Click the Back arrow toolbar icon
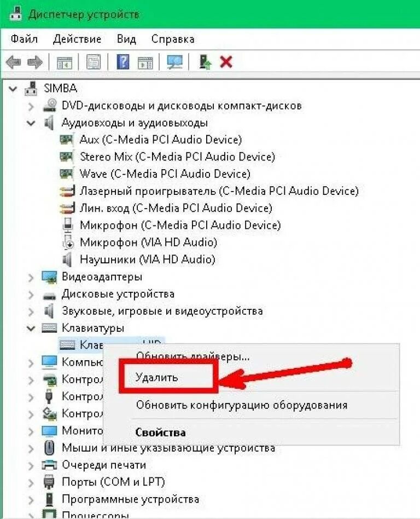 [14, 61]
